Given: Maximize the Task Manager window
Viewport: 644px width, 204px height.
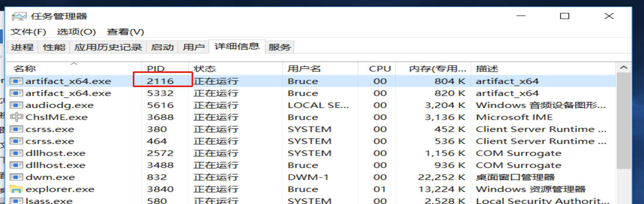Looking at the screenshot, I should coord(564,16).
